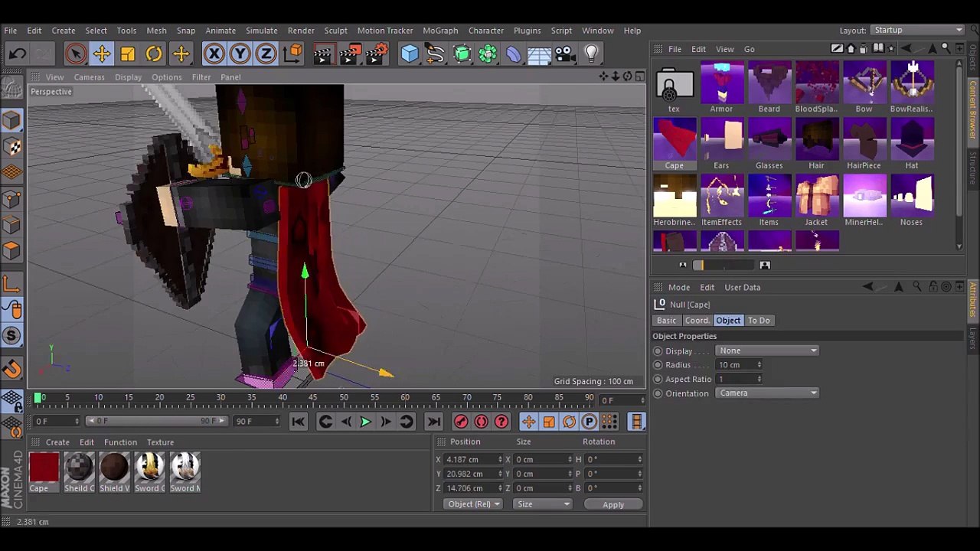The image size is (980, 551).
Task: Step the end frame 90 F spinner
Action: coord(279,421)
